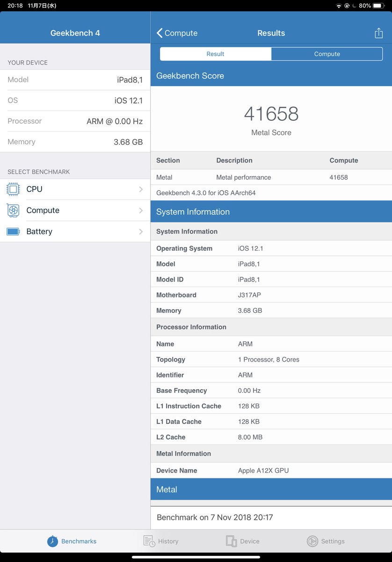
Task: Select the Compute benchmark label in sidebar
Action: tap(43, 211)
